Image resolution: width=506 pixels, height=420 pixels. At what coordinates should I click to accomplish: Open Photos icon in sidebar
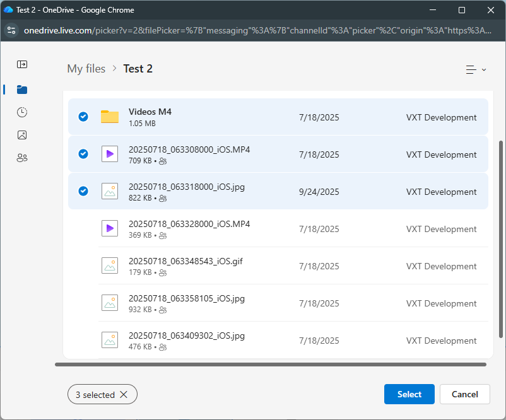pyautogui.click(x=22, y=135)
